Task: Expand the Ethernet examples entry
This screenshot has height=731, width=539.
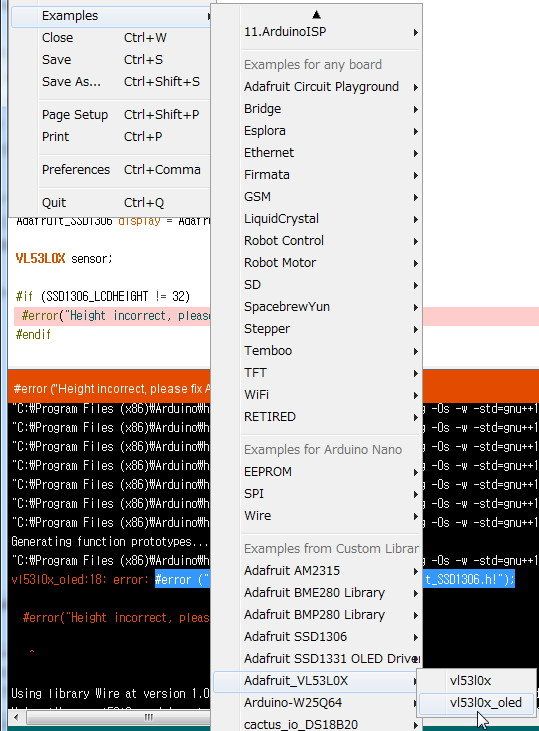Action: click(318, 152)
